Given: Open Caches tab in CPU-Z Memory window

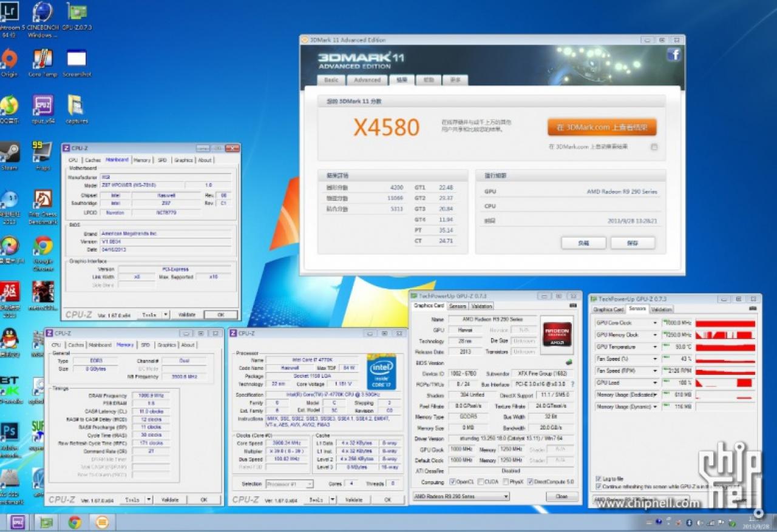Looking at the screenshot, I should (76, 345).
